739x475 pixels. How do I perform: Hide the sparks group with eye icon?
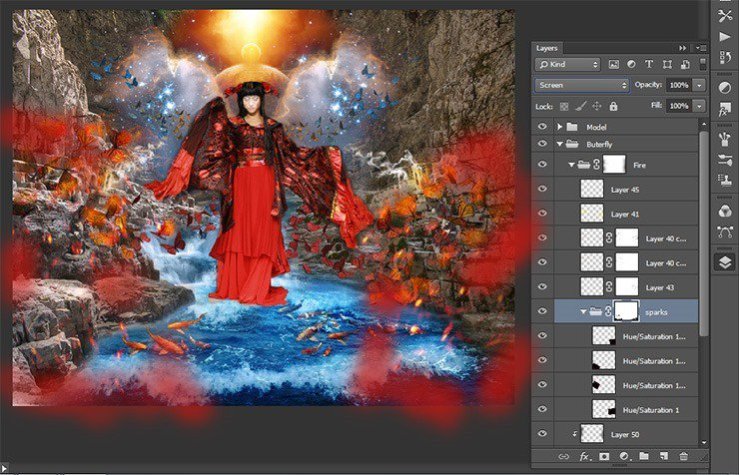(x=542, y=311)
